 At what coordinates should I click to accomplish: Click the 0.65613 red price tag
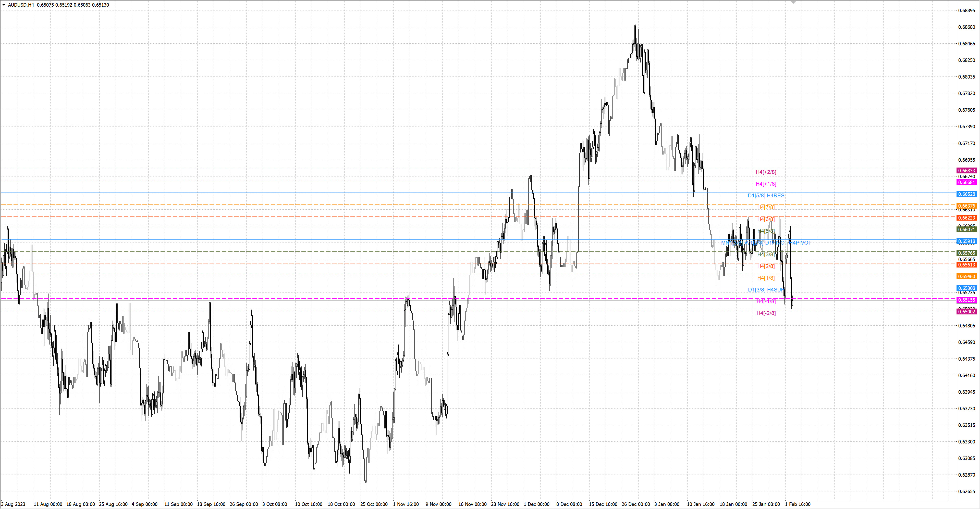966,265
